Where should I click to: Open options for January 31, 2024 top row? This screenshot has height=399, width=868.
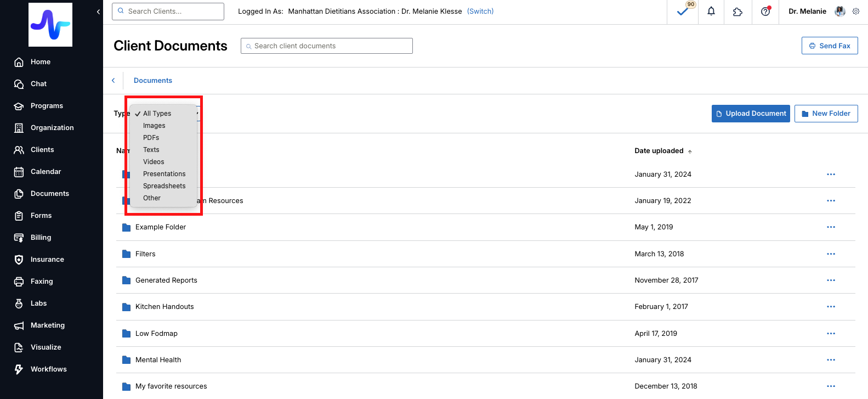point(831,175)
